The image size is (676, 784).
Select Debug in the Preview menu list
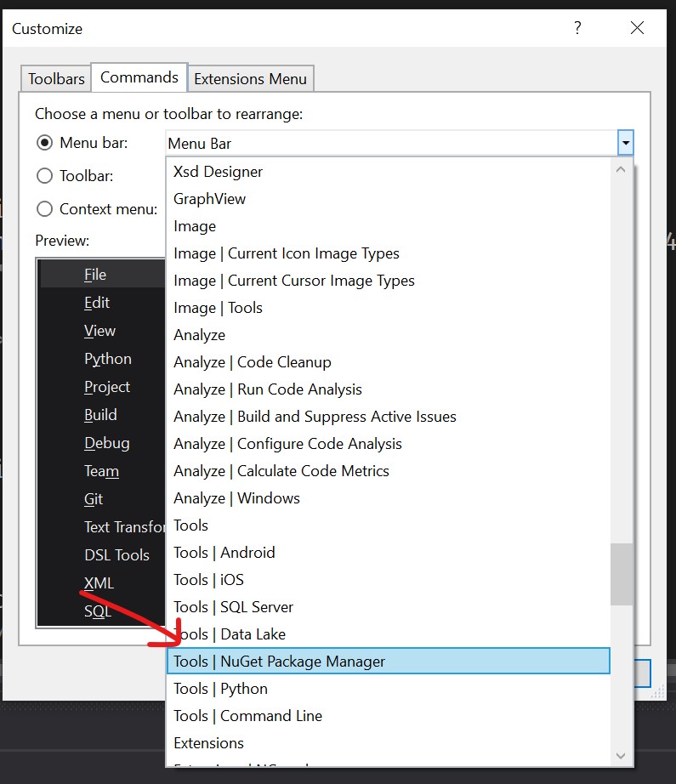(106, 442)
